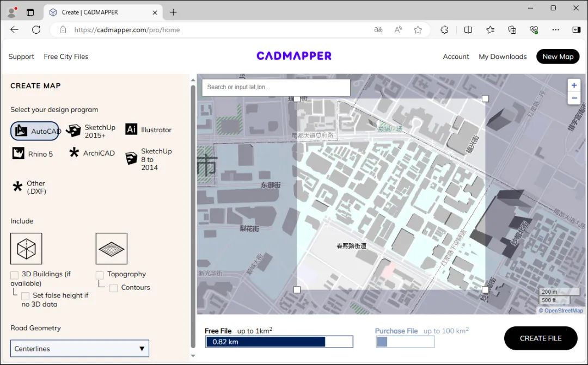Click the read aloud icon

pos(398,29)
